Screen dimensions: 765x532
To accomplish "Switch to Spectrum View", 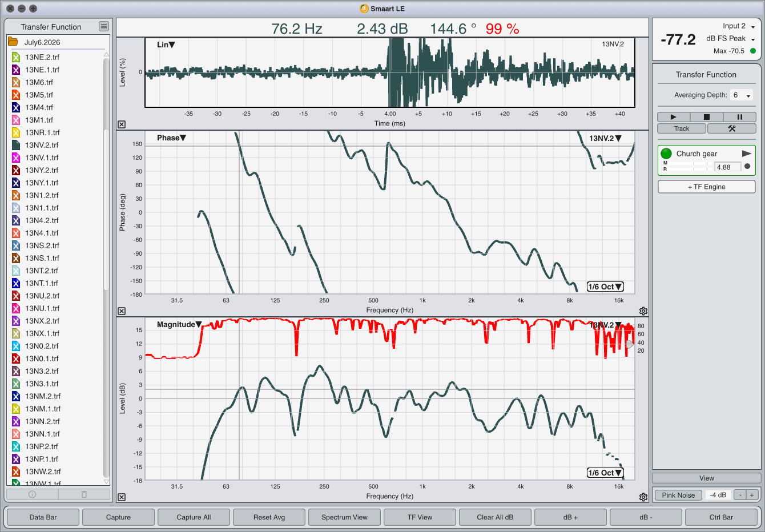I will coord(344,517).
